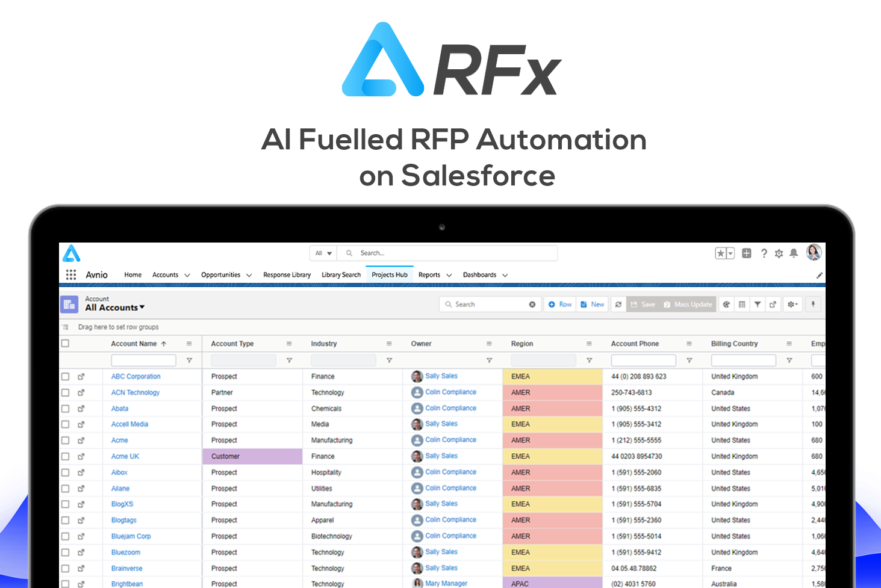
Task: Expand the grid settings gear dropdown
Action: [x=792, y=304]
